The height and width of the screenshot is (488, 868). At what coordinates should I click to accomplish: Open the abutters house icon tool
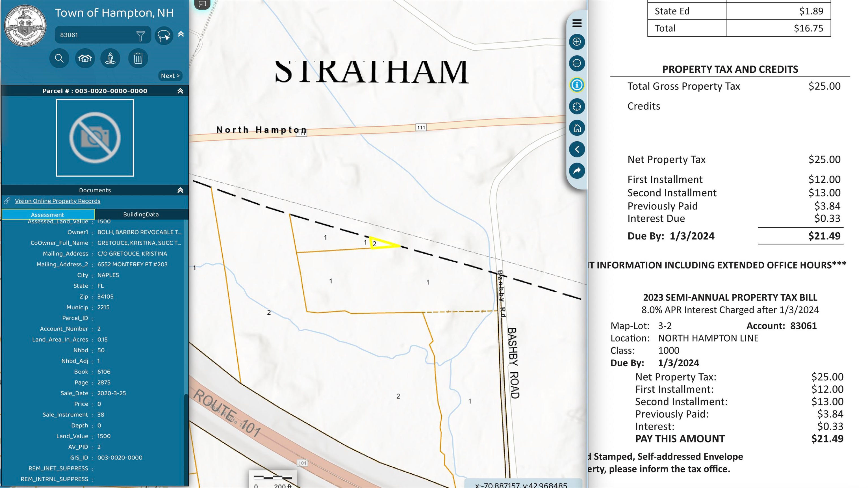tap(85, 58)
